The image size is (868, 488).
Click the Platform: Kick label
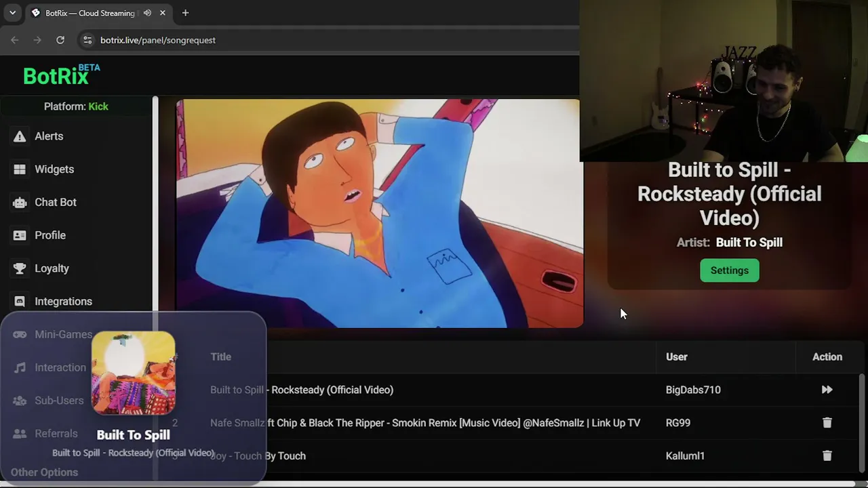[76, 106]
